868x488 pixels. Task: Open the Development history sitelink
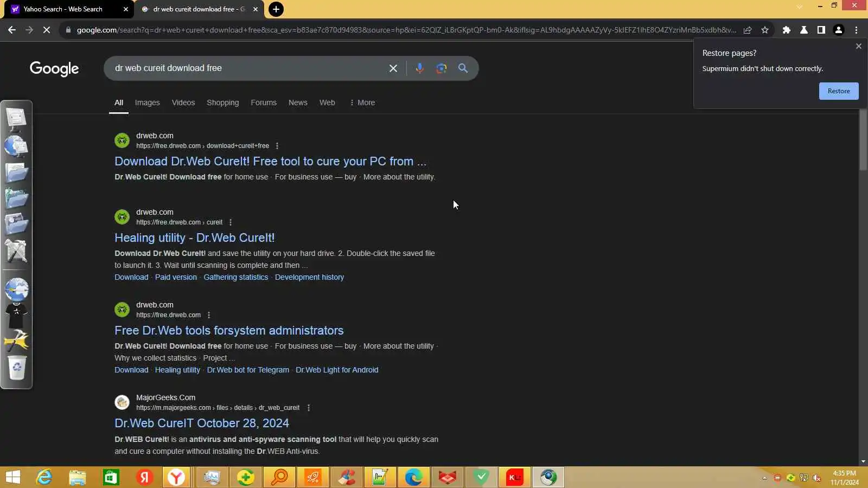[x=309, y=277]
